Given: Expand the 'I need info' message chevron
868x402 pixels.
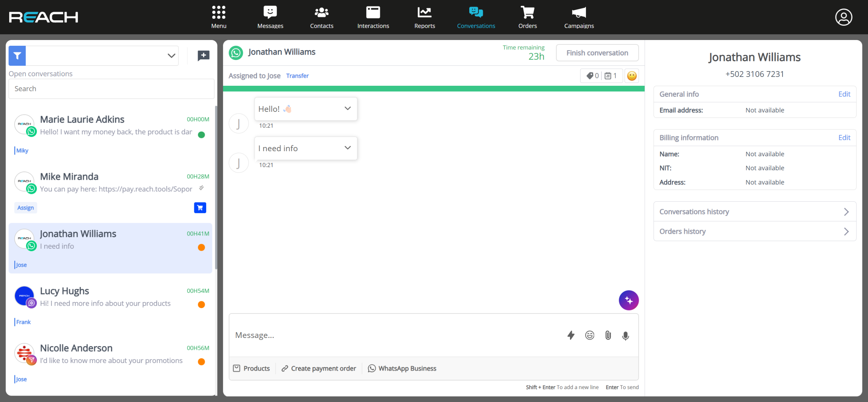Looking at the screenshot, I should coord(348,148).
